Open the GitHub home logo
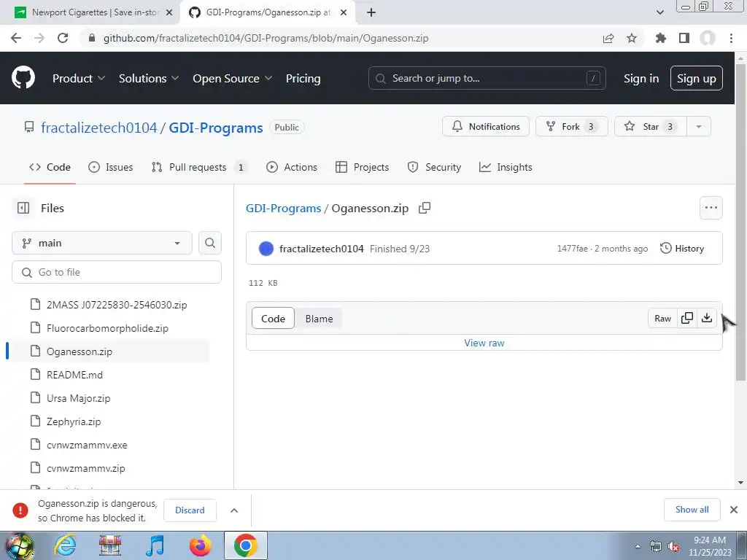 [23, 77]
